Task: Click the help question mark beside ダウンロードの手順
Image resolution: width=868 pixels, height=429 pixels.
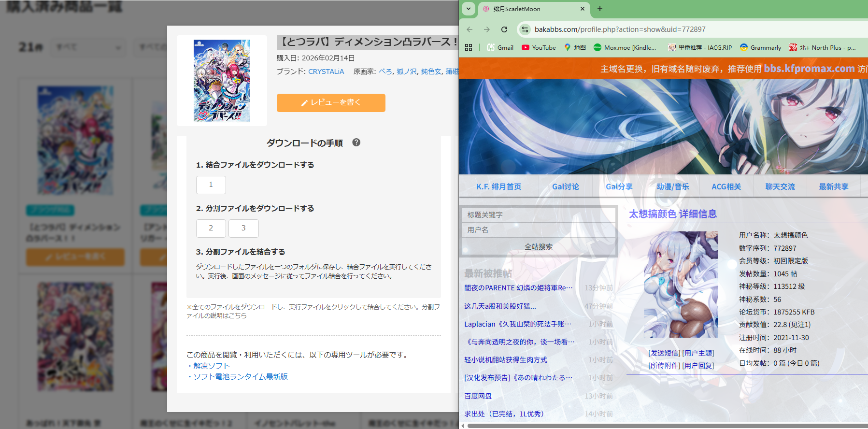Action: 356,143
